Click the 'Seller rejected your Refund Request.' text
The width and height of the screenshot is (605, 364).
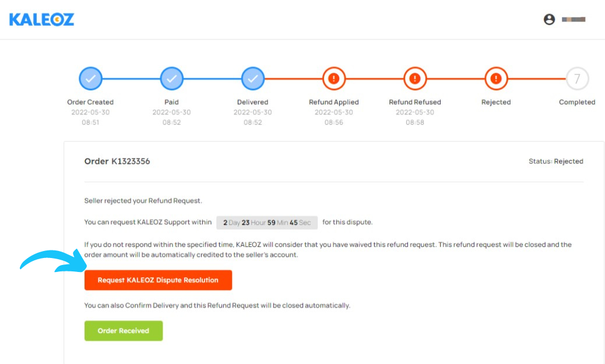(143, 201)
